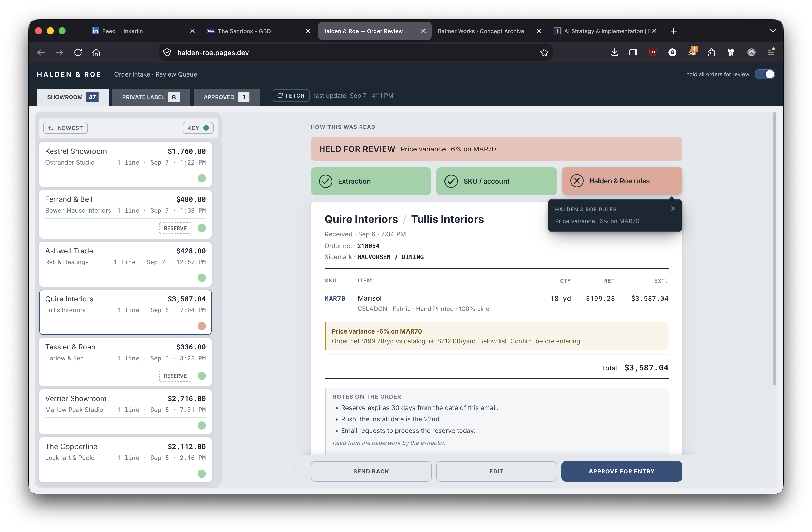The image size is (812, 532).
Task: Open the Ashwell Trade order card
Action: click(x=125, y=264)
